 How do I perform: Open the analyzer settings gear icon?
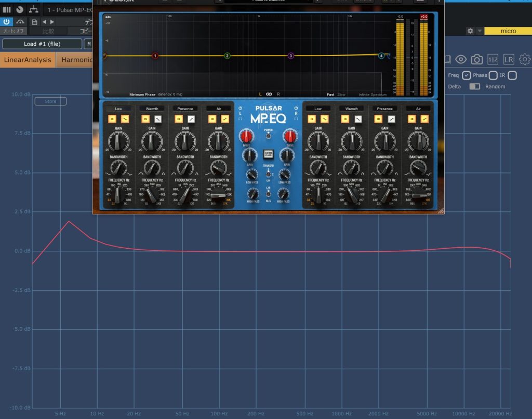click(525, 59)
